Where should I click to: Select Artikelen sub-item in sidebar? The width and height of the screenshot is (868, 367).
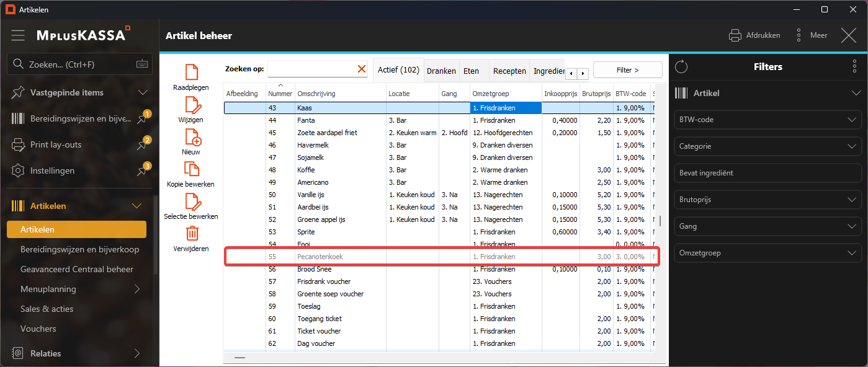point(76,229)
